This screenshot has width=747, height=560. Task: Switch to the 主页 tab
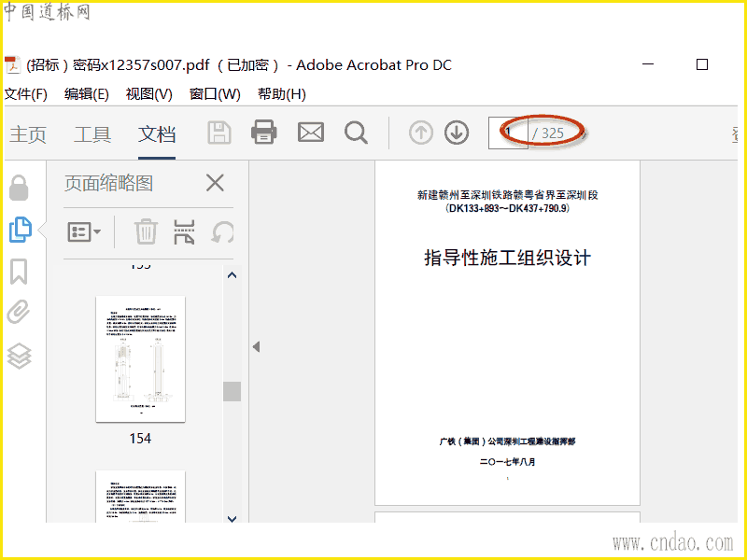pyautogui.click(x=28, y=134)
